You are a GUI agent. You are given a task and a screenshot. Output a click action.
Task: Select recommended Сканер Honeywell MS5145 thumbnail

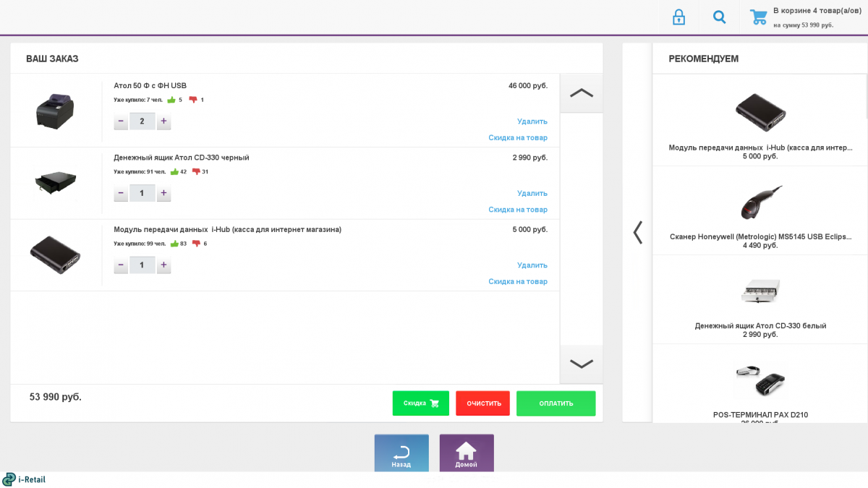760,202
